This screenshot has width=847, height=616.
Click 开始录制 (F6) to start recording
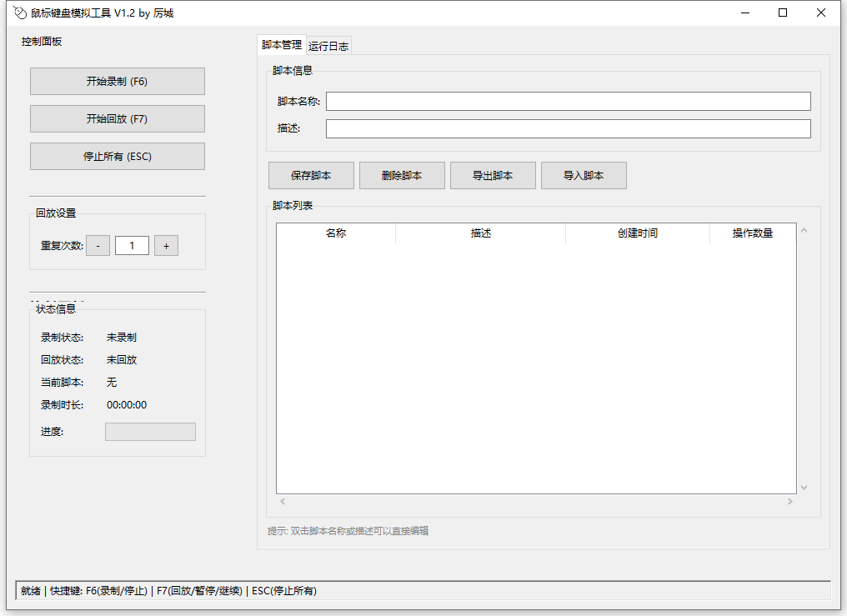click(117, 81)
